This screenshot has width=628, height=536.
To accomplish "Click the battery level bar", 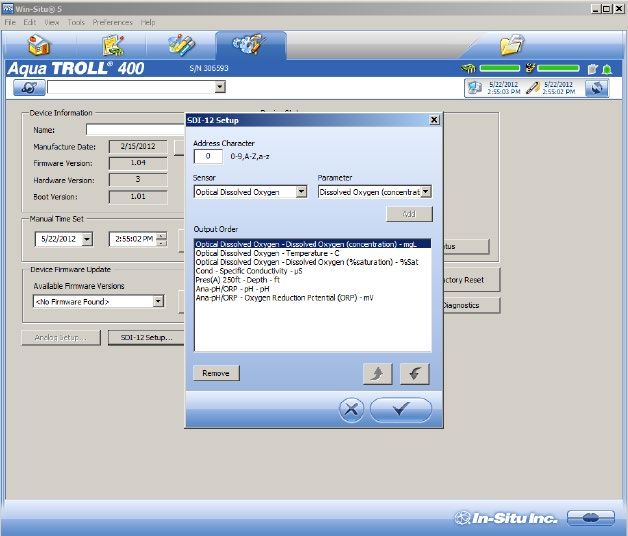I will (x=500, y=68).
